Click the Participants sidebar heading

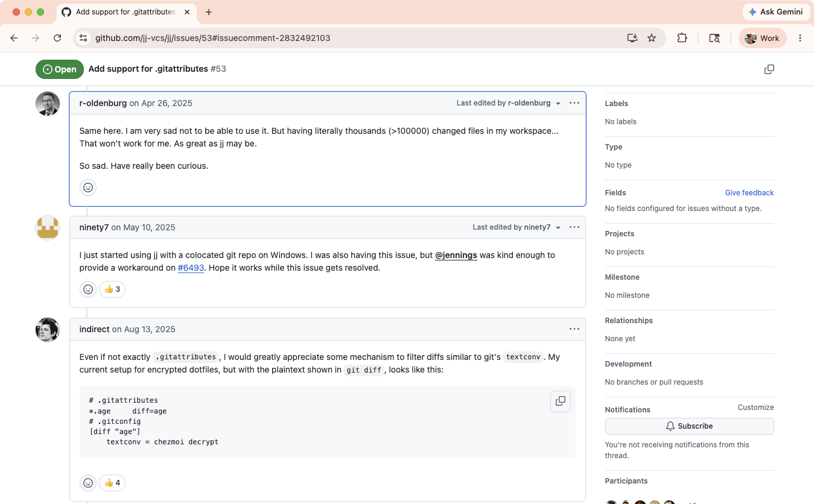coord(626,481)
